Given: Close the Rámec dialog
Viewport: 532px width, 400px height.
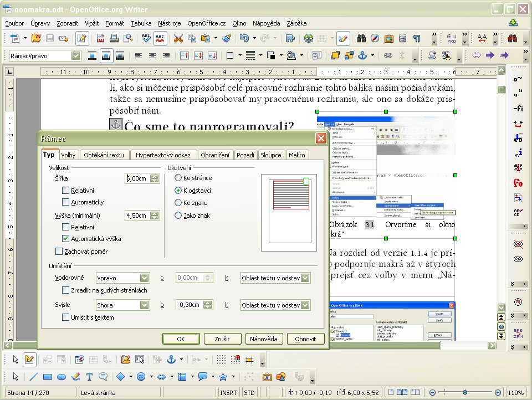Looking at the screenshot, I should pos(321,138).
